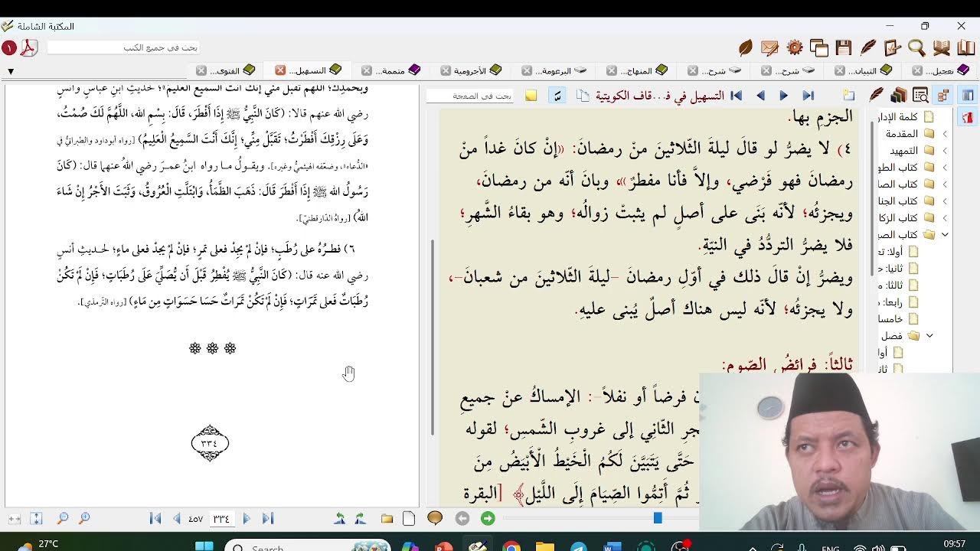The width and height of the screenshot is (980, 551).
Task: Open the tab list dropdown arrow
Action: point(11,71)
